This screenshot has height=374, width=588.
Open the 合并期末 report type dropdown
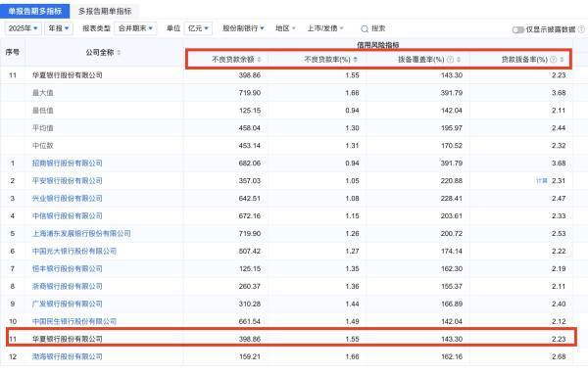tap(135, 28)
